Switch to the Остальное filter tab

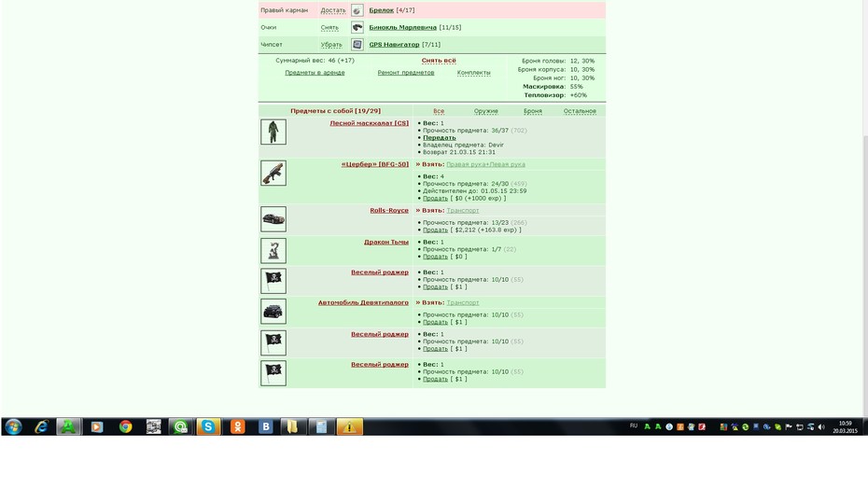click(x=580, y=111)
